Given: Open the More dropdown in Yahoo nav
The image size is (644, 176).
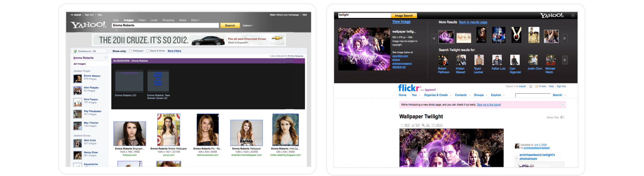Looking at the screenshot, I should tap(195, 20).
